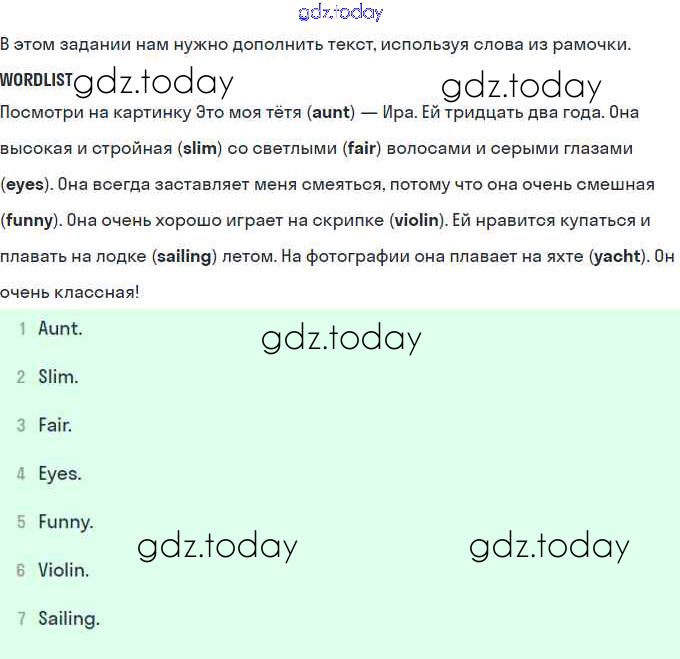Viewport: 680px width, 659px height.
Task: Click the gdz.today watermark right of 'Aunt.'
Action: pos(341,338)
